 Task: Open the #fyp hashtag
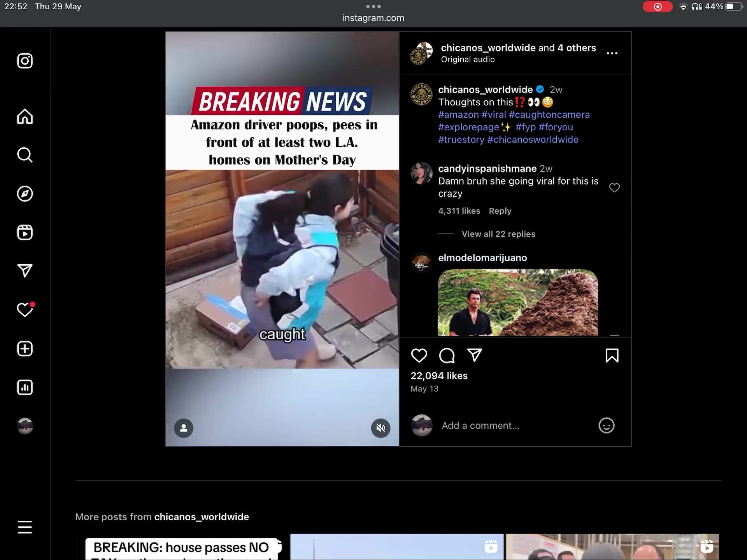pyautogui.click(x=526, y=127)
